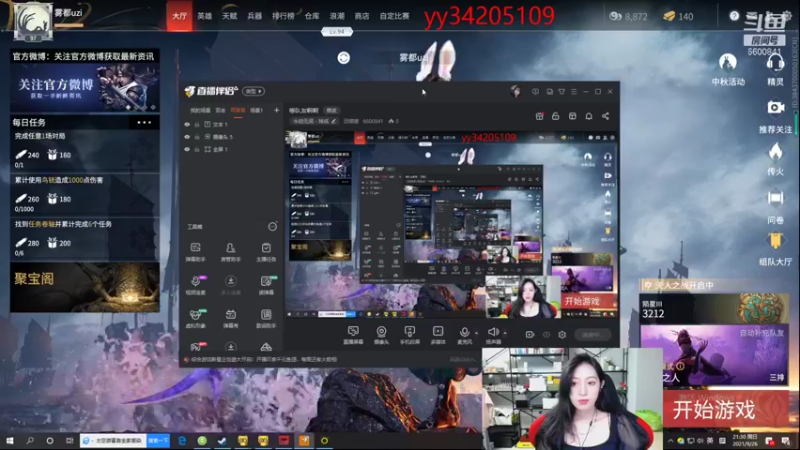Open the 商店 shop tab

[362, 16]
